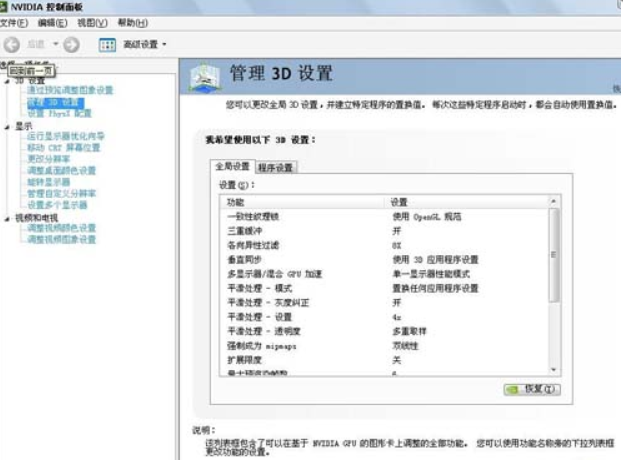623x466 pixels.
Task: Open 调整视频颜色设置 link
Action: pyautogui.click(x=62, y=228)
